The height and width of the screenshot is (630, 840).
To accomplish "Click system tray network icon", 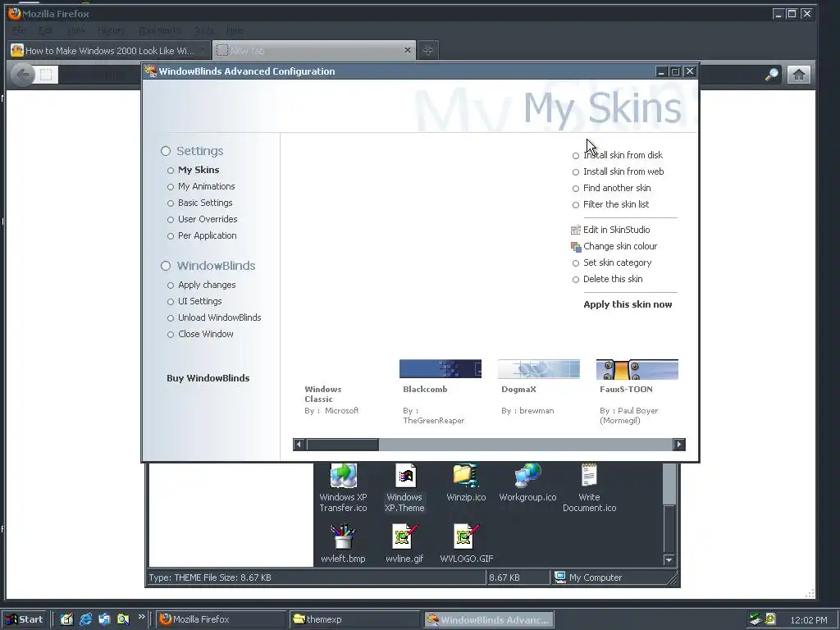I will tap(756, 619).
